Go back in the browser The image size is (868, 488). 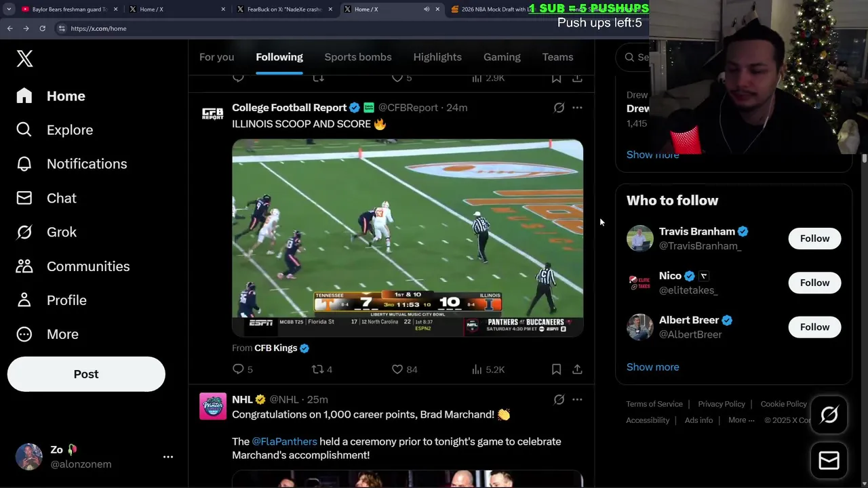(9, 28)
